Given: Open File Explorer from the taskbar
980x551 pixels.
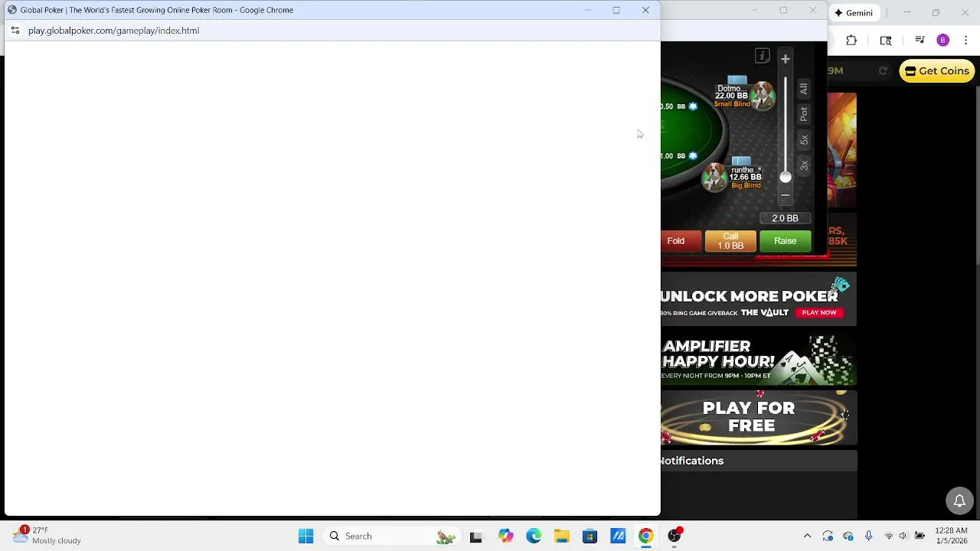Looking at the screenshot, I should pyautogui.click(x=562, y=536).
